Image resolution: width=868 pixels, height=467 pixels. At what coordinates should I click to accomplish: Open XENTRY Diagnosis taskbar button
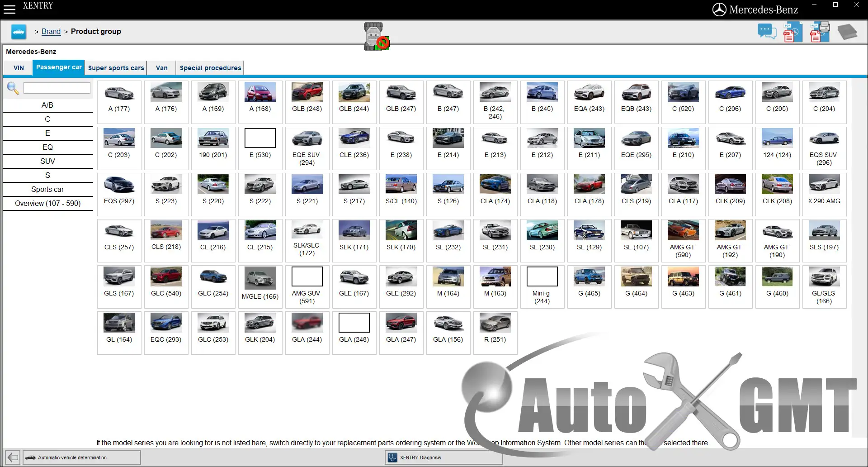click(443, 457)
